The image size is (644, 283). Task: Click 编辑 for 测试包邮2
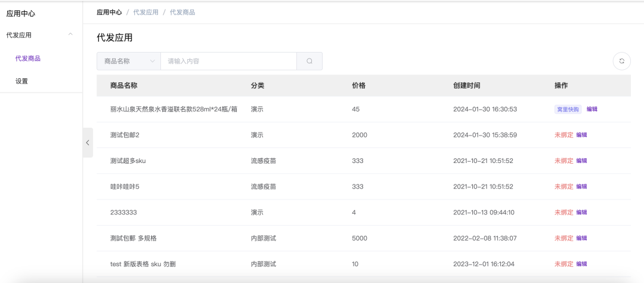pos(581,135)
